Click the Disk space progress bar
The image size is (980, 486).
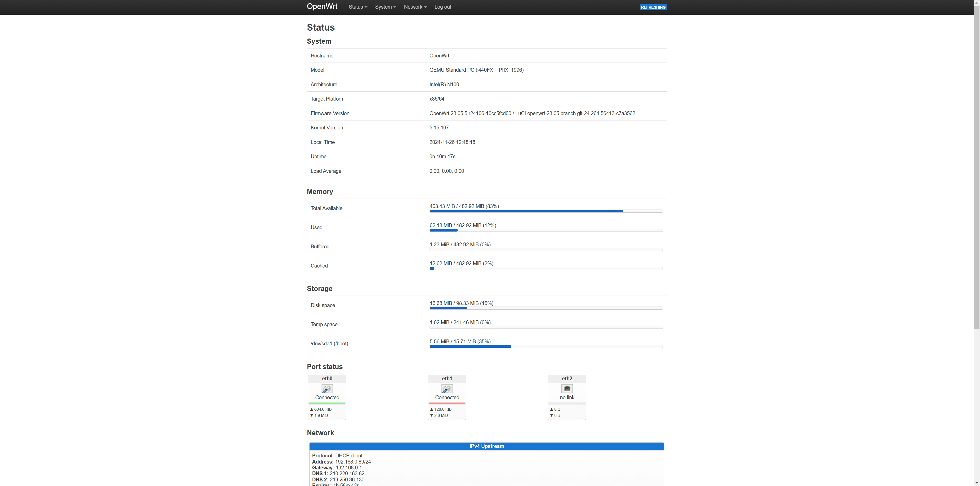pyautogui.click(x=546, y=308)
